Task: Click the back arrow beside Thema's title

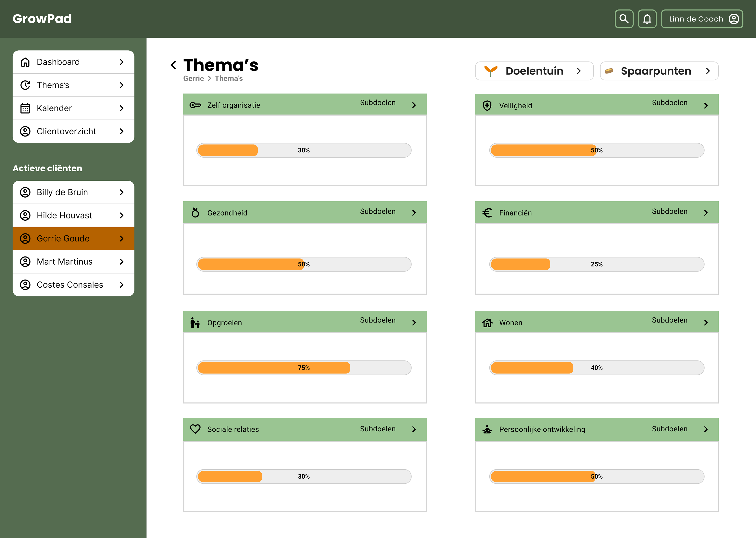Action: 173,65
